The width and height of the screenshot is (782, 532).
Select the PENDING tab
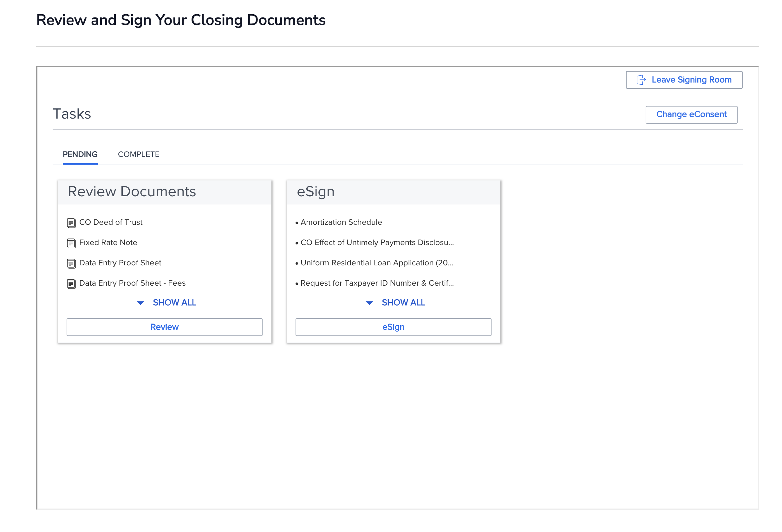[80, 154]
